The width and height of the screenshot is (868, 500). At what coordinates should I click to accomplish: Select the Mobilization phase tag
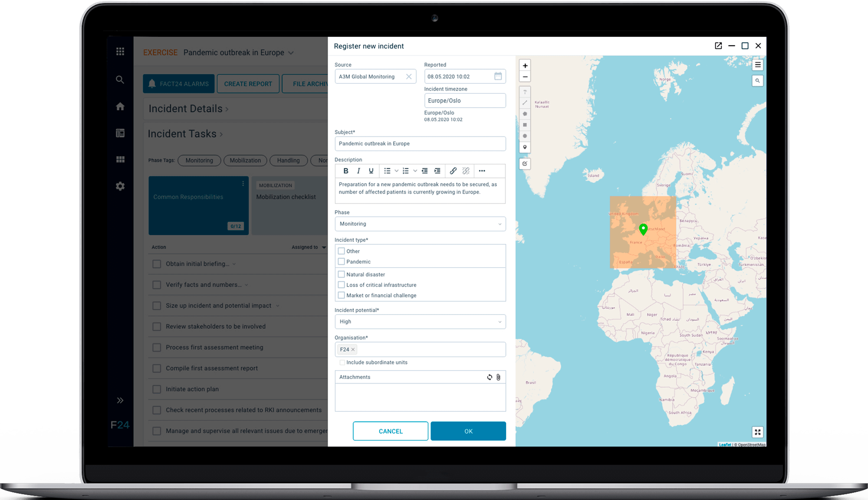coord(245,160)
